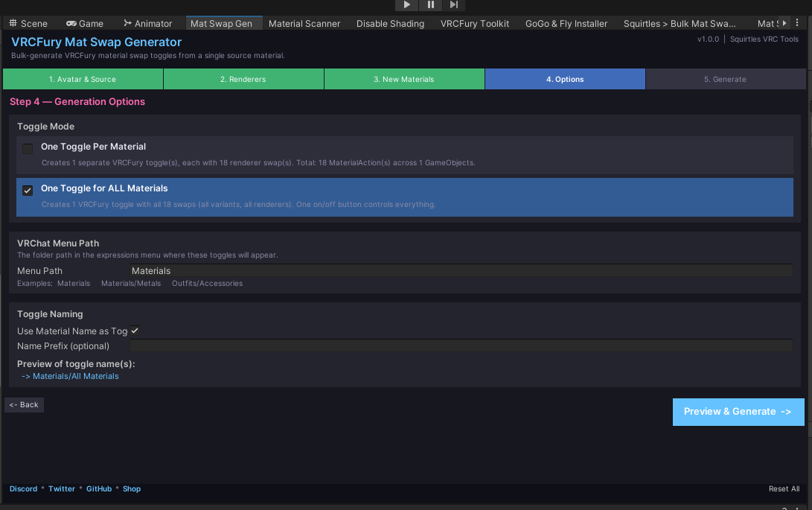This screenshot has width=812, height=510.
Task: Click Reset All
Action: [784, 488]
